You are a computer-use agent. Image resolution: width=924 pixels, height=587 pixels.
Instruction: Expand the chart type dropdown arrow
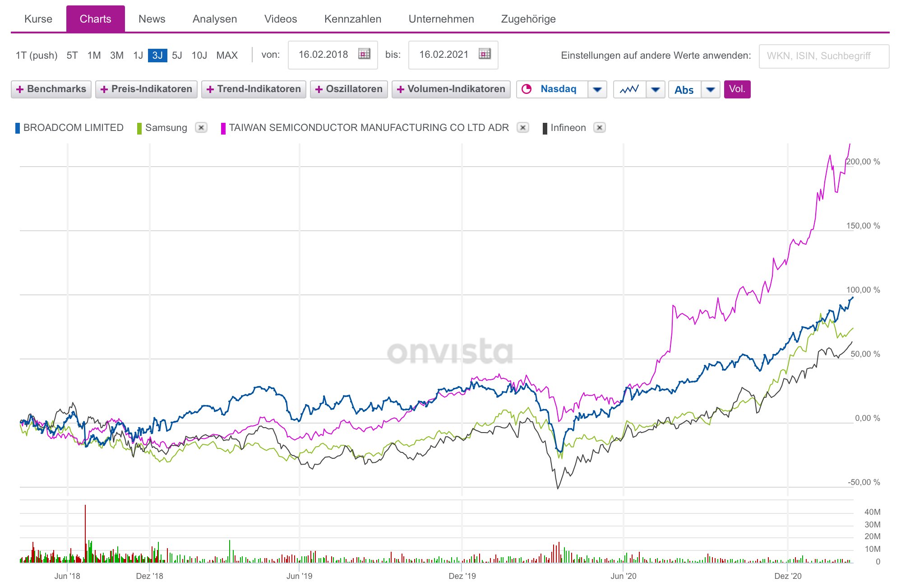click(x=655, y=89)
